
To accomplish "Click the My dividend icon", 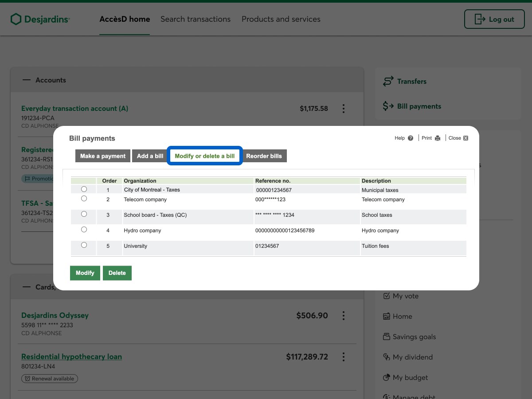I will (386, 357).
